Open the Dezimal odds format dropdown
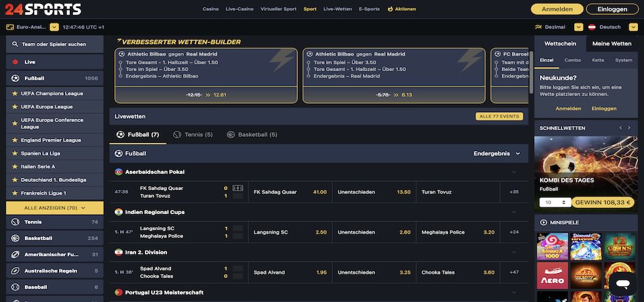 pyautogui.click(x=578, y=27)
